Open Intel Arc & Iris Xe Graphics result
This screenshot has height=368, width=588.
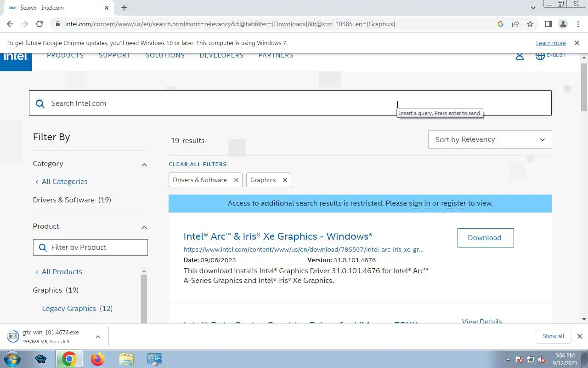[x=278, y=236]
